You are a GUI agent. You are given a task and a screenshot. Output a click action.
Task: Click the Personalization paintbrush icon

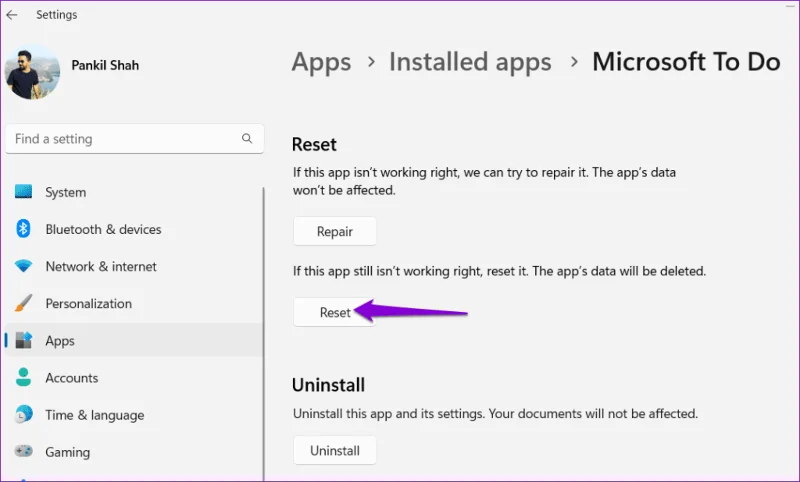(x=23, y=303)
